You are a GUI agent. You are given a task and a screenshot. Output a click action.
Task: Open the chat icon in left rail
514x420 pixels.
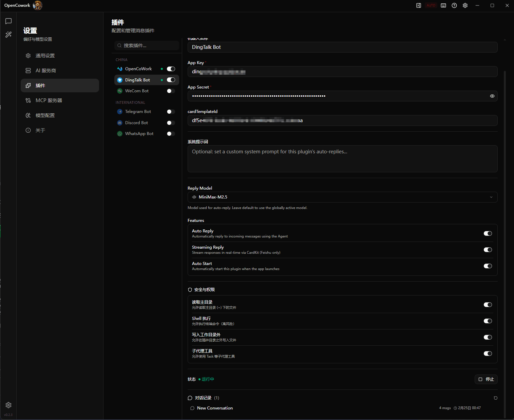coord(8,21)
